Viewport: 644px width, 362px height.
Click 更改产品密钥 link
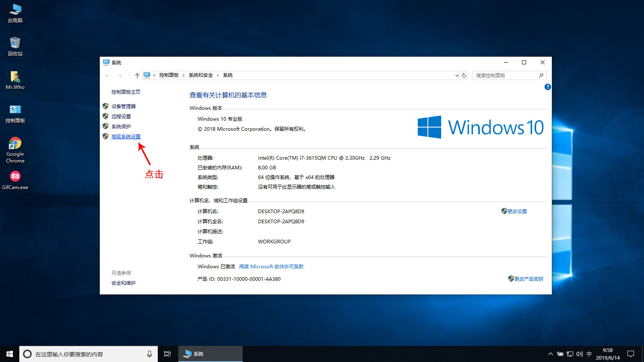click(529, 279)
